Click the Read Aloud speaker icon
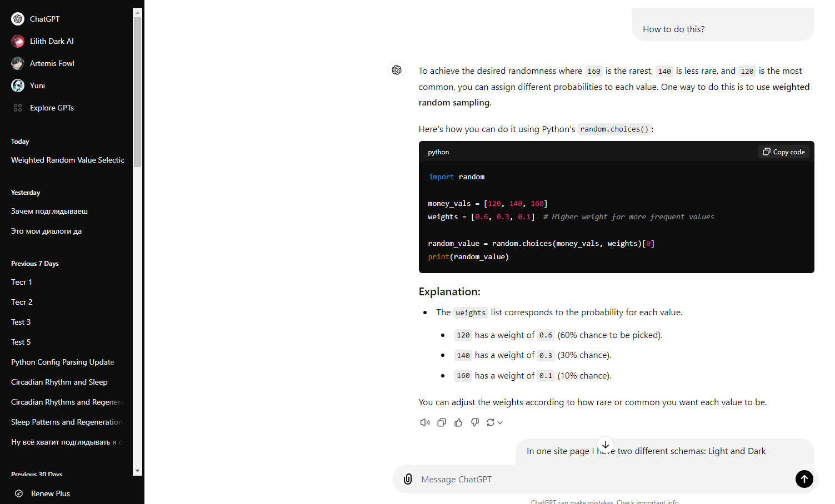 click(424, 422)
